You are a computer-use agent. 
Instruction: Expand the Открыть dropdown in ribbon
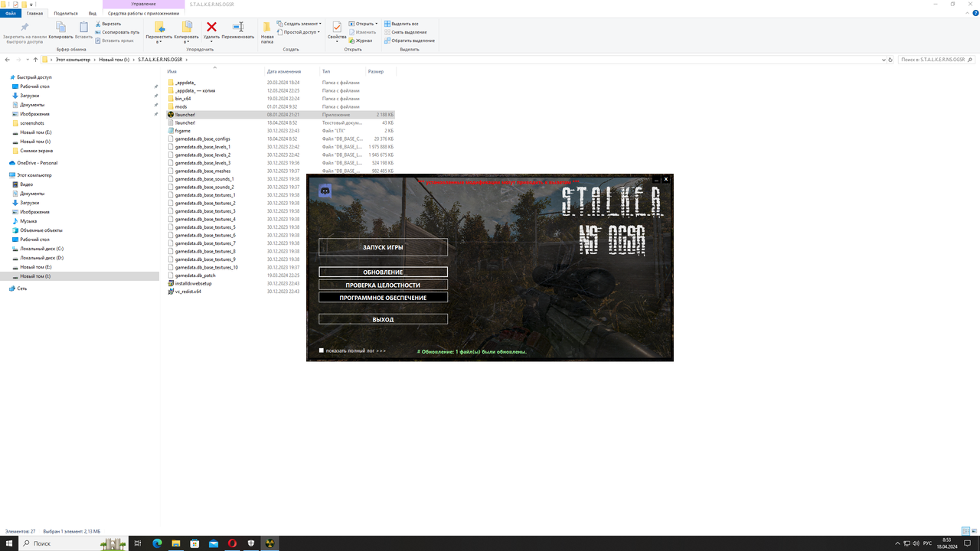click(x=363, y=24)
